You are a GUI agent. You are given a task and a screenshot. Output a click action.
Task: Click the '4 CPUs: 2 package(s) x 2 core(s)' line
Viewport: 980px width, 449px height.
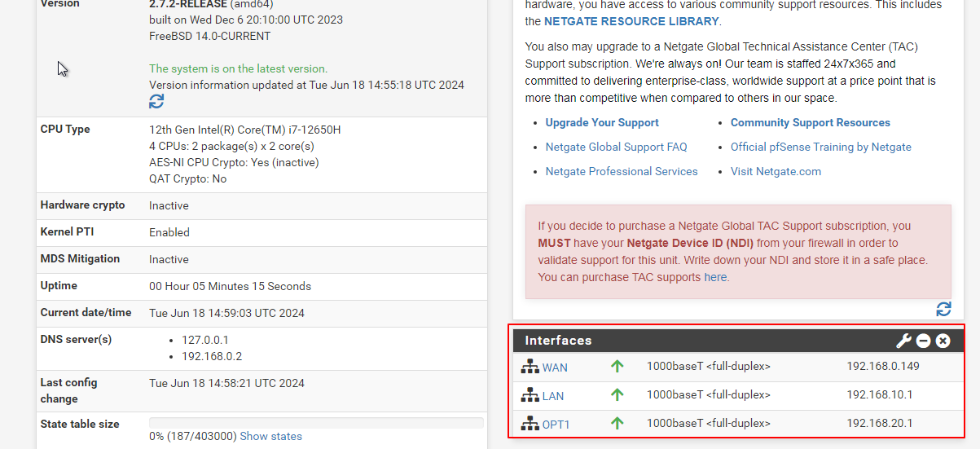(x=231, y=146)
